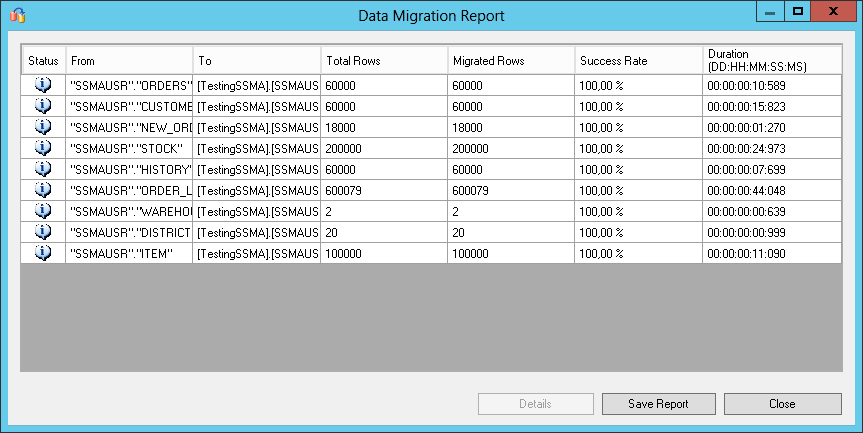Click the info status icon for DISTRICT row
This screenshot has width=863, height=433.
pos(43,232)
